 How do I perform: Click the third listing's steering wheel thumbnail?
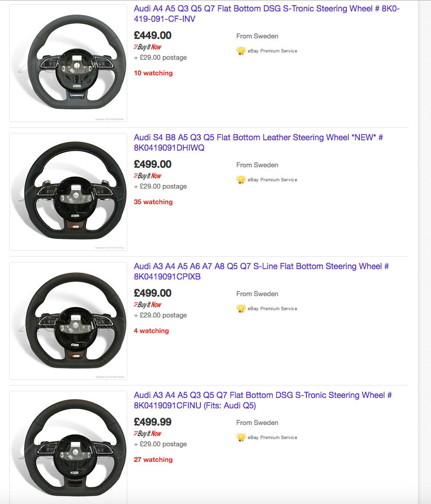[x=68, y=321]
